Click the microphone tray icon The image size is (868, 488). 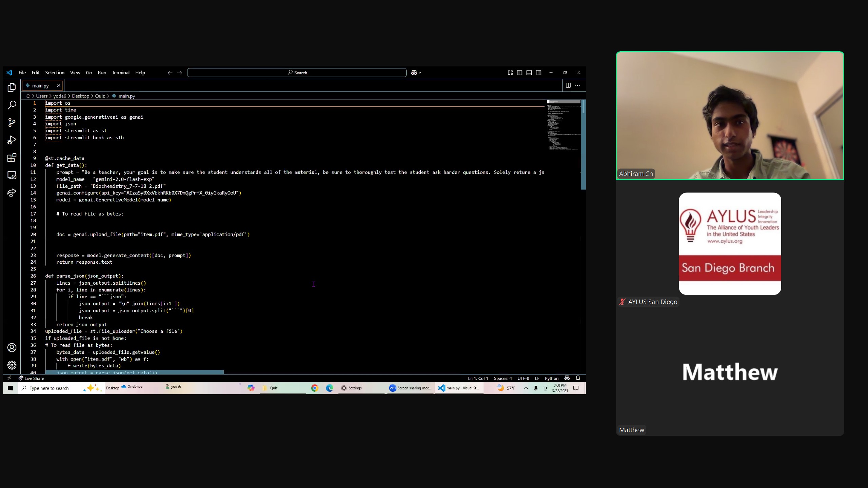(536, 388)
